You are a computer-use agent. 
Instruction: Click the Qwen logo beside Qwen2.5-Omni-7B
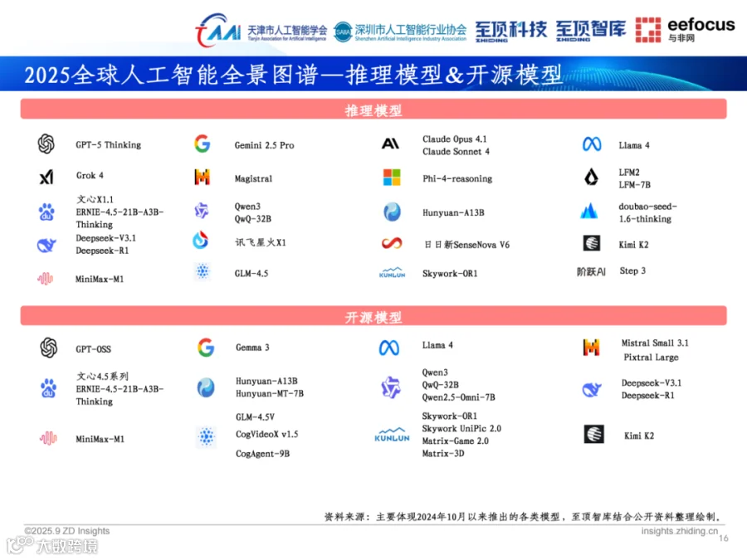391,387
